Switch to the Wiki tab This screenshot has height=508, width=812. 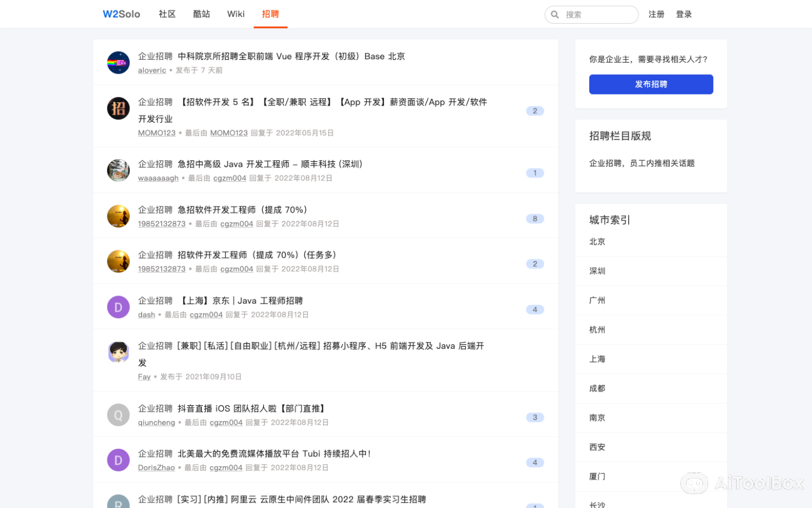tap(235, 14)
